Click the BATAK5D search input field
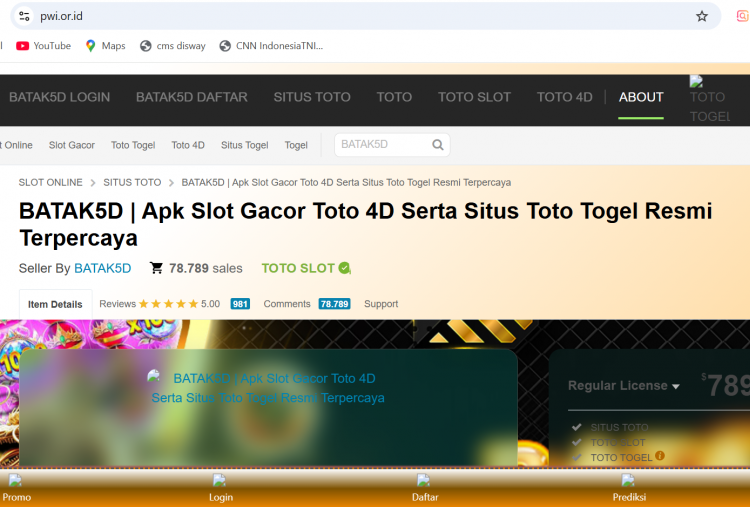The image size is (750, 507). [383, 145]
